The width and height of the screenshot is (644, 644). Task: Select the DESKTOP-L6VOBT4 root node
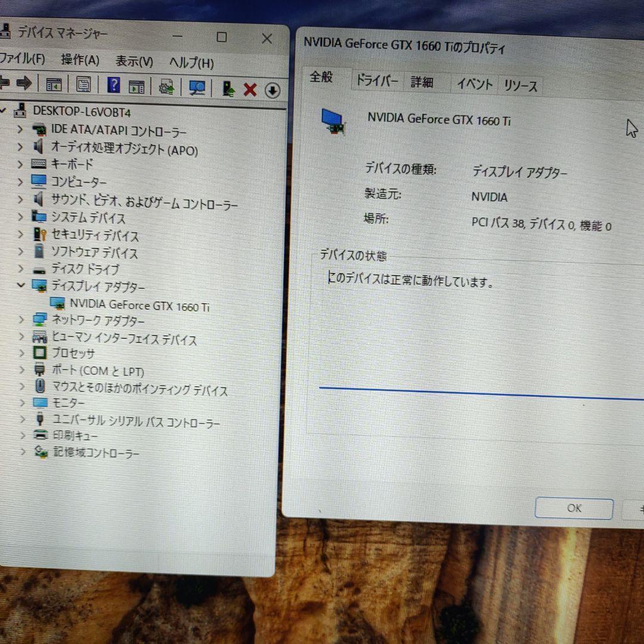[x=82, y=112]
